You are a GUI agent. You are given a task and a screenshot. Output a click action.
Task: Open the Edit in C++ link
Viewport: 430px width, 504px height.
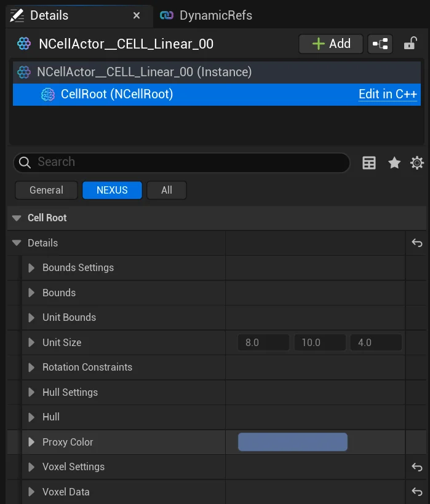388,94
